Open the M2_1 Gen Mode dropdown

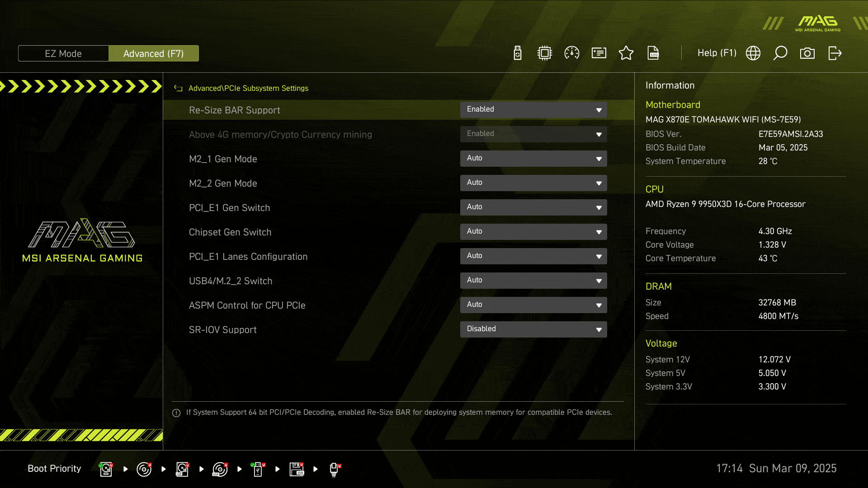click(533, 159)
